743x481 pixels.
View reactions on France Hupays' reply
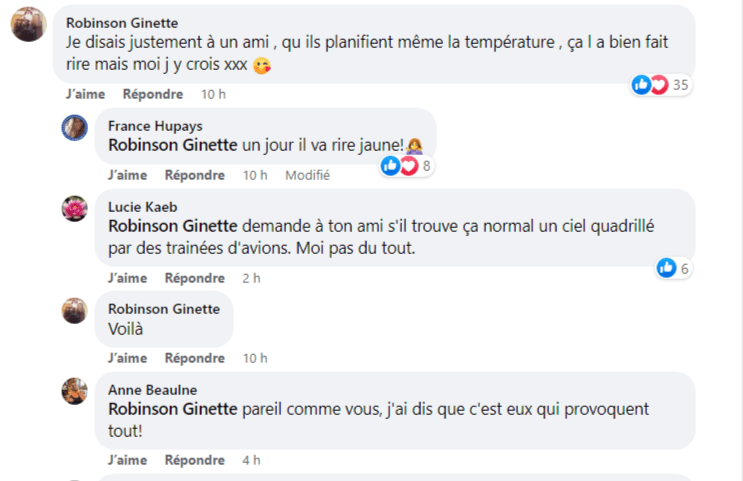406,166
